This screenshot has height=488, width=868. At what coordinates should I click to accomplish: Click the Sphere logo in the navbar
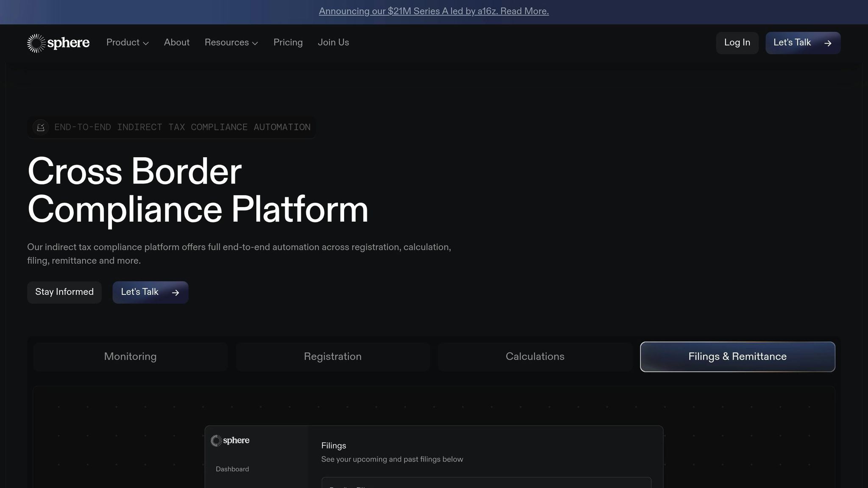tap(58, 43)
